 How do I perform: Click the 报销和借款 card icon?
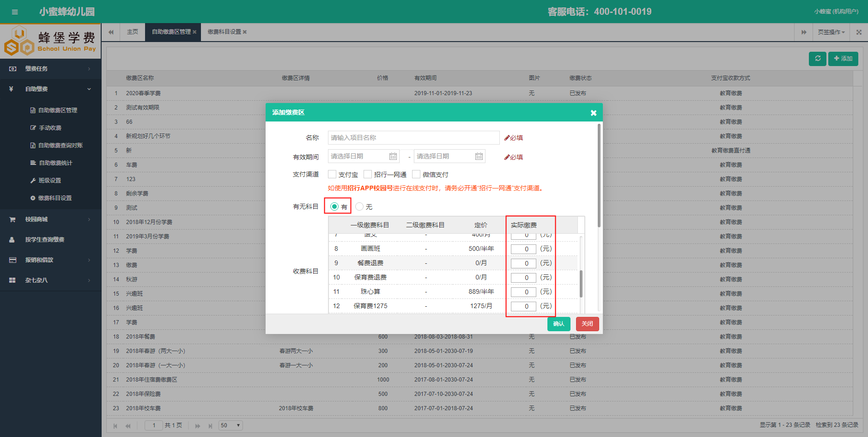pyautogui.click(x=12, y=260)
